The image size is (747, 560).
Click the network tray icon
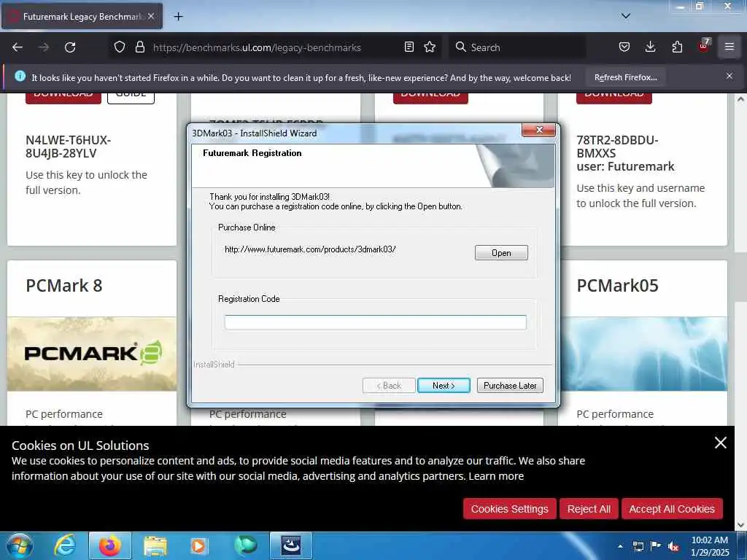pos(638,546)
